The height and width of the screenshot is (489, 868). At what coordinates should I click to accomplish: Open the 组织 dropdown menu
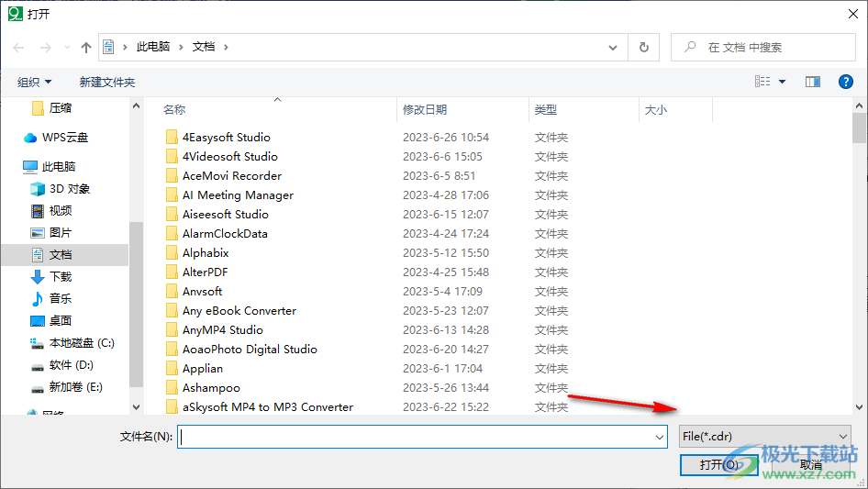tap(34, 83)
